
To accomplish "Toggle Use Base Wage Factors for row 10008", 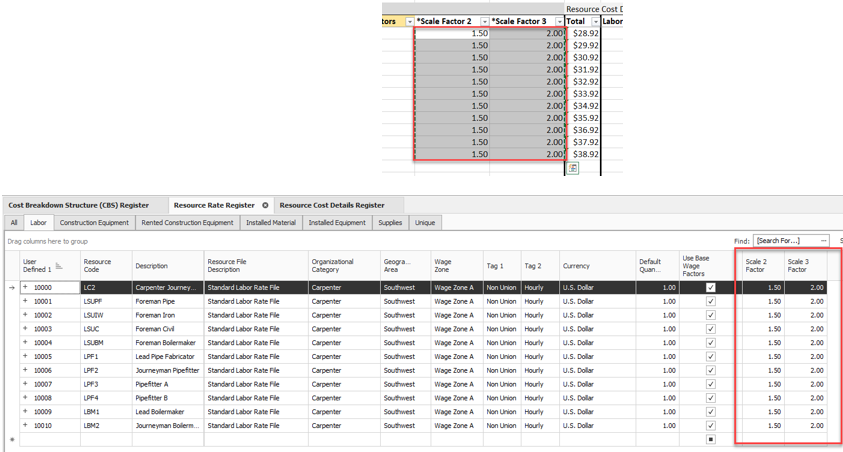I will click(710, 398).
